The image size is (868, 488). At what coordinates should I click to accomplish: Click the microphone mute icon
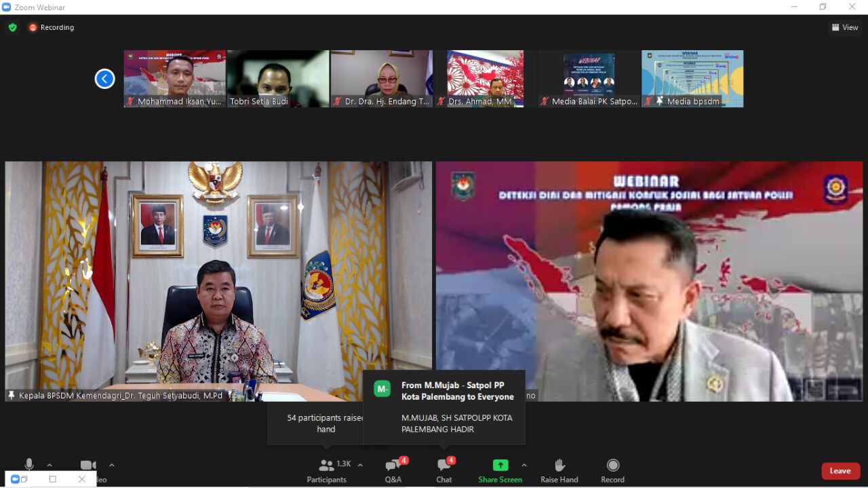29,464
